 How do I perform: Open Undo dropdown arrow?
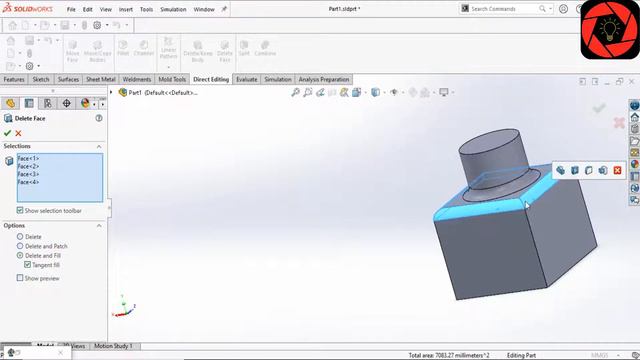pyautogui.click(x=127, y=25)
